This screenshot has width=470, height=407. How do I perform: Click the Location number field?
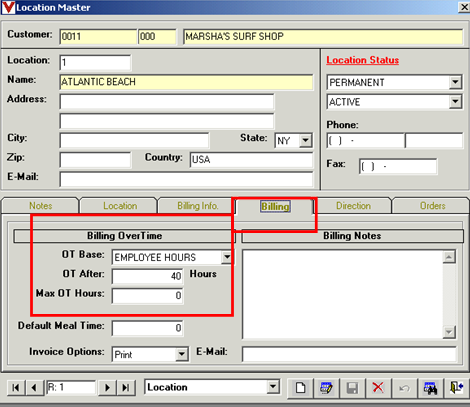(95, 62)
